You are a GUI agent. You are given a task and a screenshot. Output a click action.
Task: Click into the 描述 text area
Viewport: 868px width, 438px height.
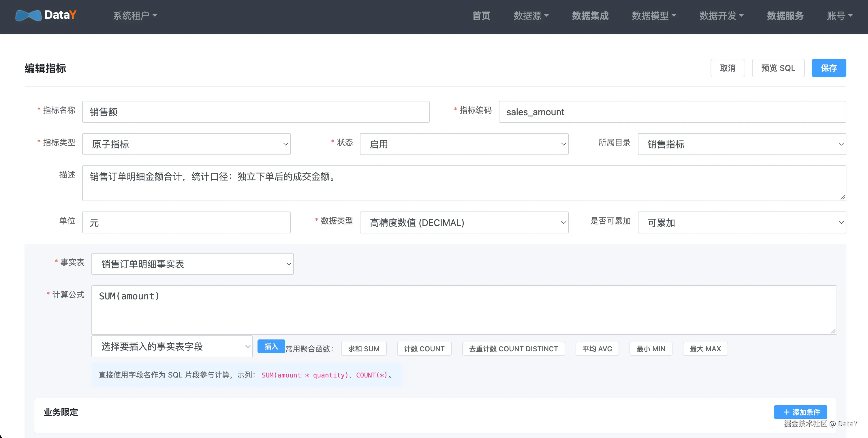[464, 183]
